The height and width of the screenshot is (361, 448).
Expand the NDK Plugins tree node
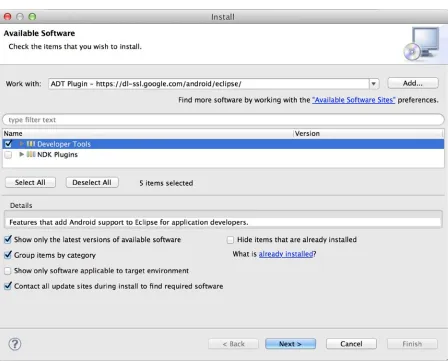pyautogui.click(x=21, y=154)
